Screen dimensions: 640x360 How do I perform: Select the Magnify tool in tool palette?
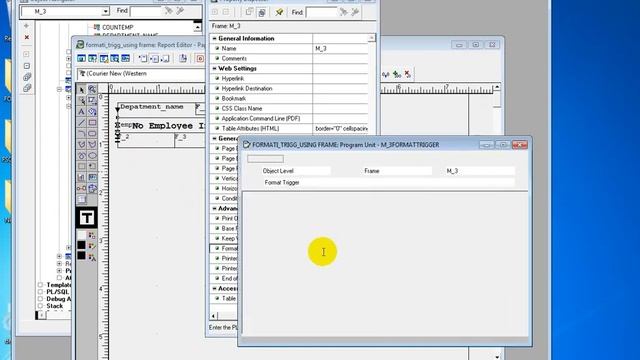click(92, 90)
